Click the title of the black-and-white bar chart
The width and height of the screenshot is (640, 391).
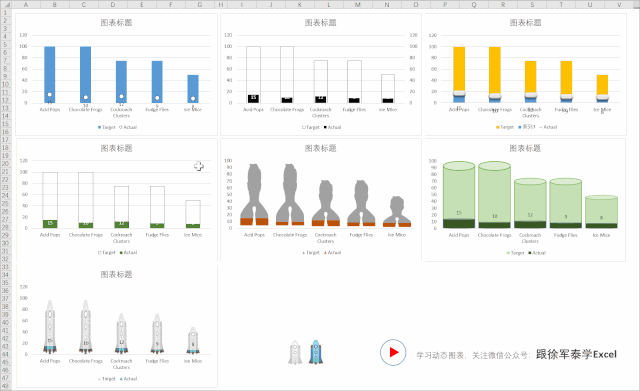point(320,22)
